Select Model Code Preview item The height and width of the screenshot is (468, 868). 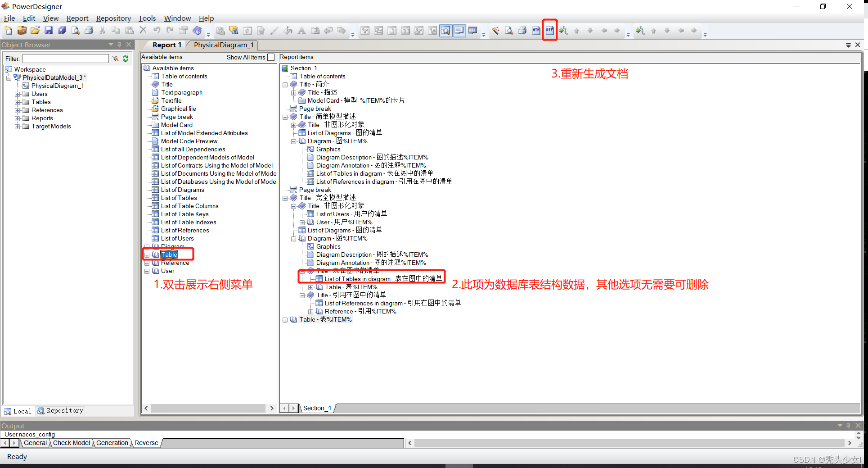coord(189,141)
